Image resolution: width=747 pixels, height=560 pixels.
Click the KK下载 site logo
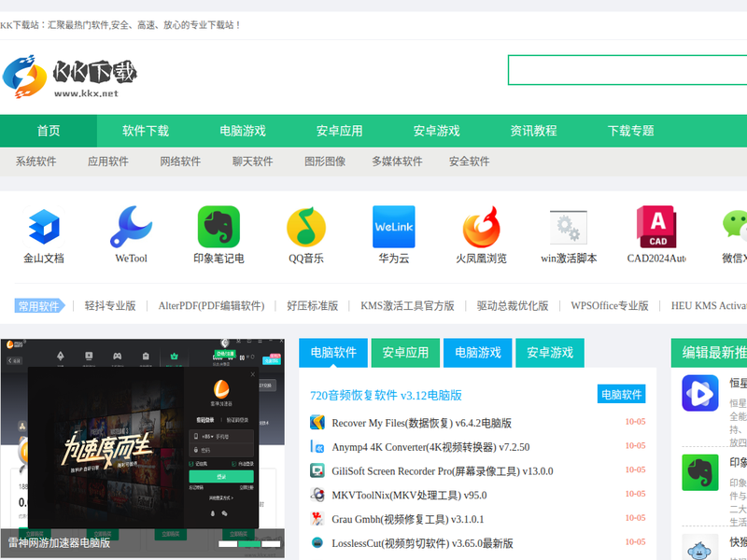[70, 75]
